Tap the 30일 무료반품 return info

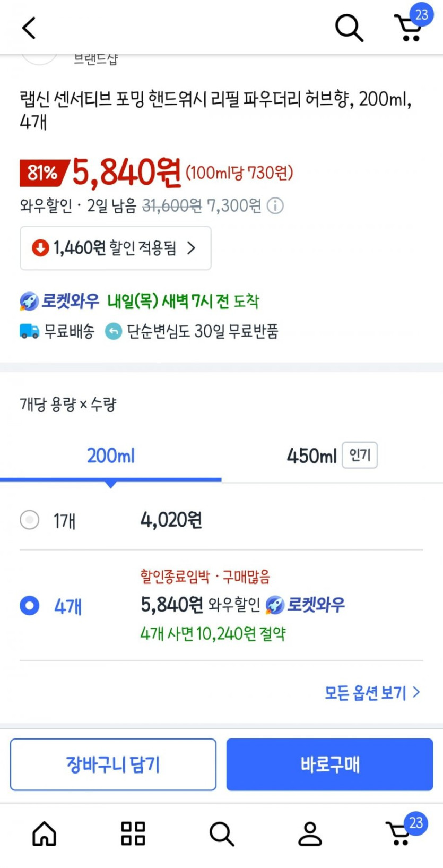coord(192,331)
